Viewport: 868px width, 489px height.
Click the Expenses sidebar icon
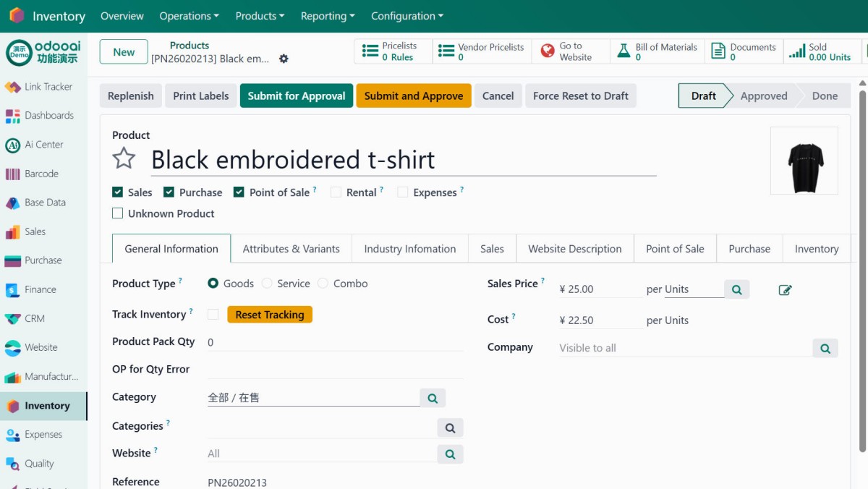(x=13, y=435)
